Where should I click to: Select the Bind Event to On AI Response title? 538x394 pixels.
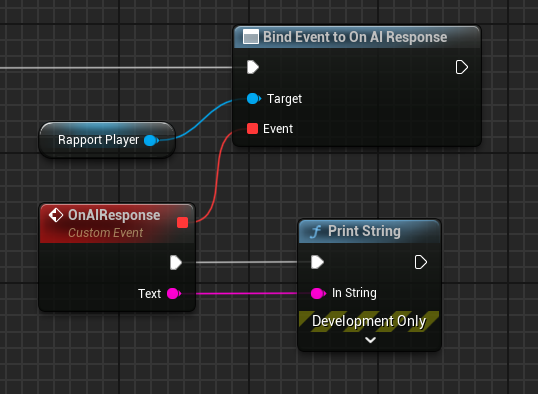click(x=355, y=37)
